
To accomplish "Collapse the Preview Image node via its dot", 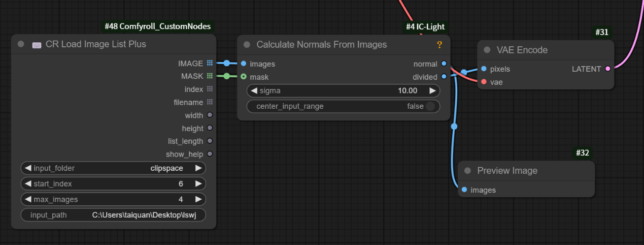I will pos(467,171).
